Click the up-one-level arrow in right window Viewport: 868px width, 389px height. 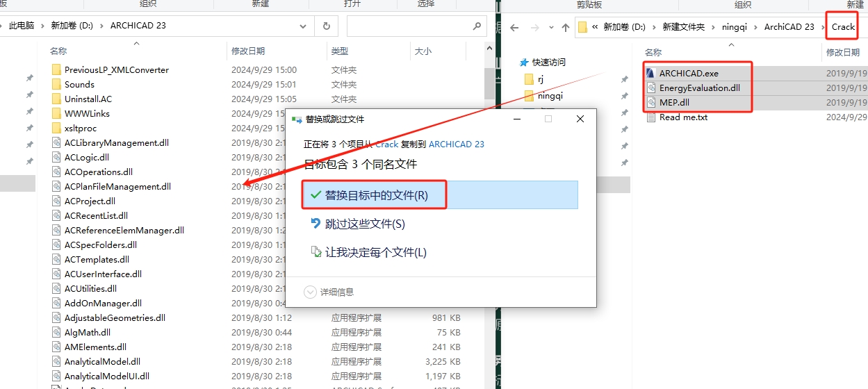(565, 28)
